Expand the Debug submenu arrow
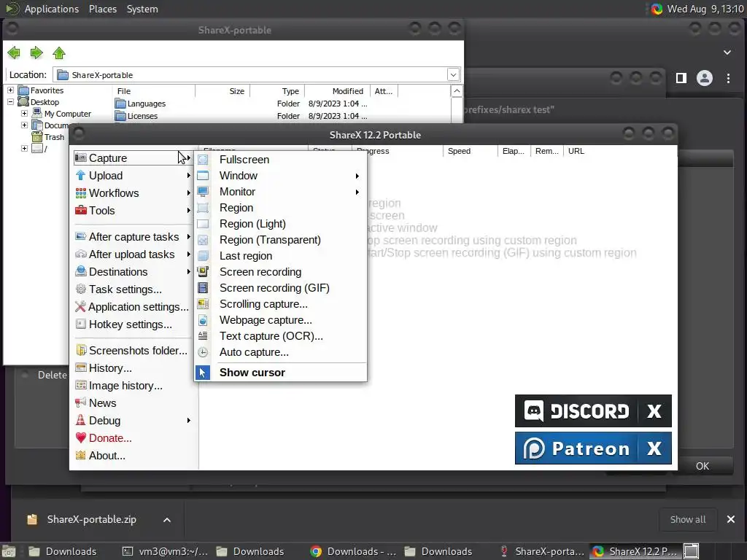Viewport: 747px width, 560px height. click(189, 421)
